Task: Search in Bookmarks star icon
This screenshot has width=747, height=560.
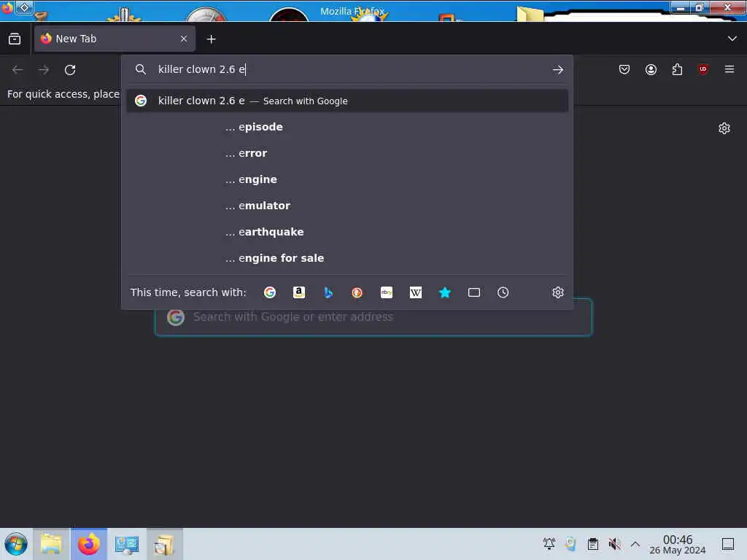Action: tap(444, 292)
